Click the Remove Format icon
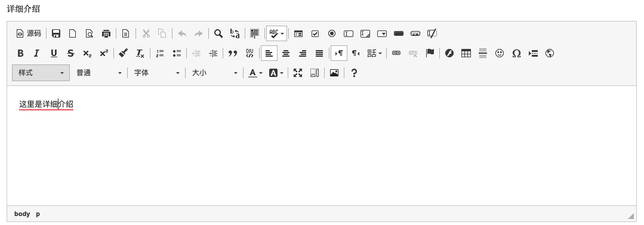The width and height of the screenshot is (644, 225). [x=140, y=53]
